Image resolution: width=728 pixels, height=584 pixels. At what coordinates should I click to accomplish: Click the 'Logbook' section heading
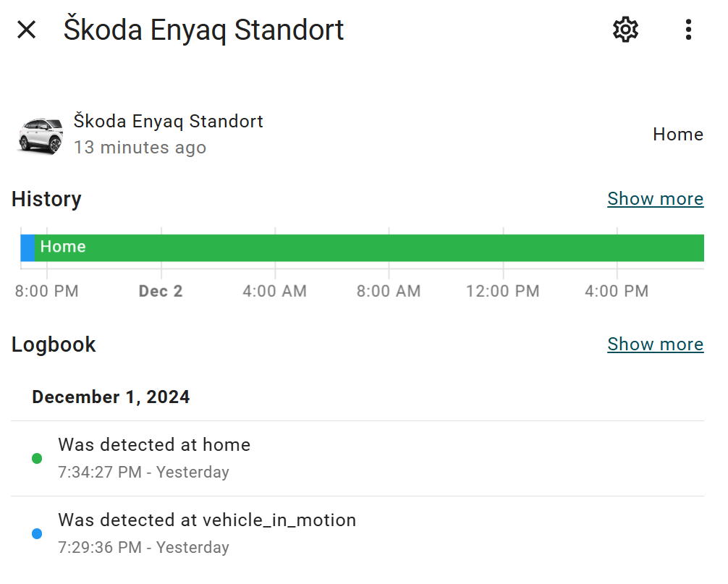pyautogui.click(x=54, y=344)
